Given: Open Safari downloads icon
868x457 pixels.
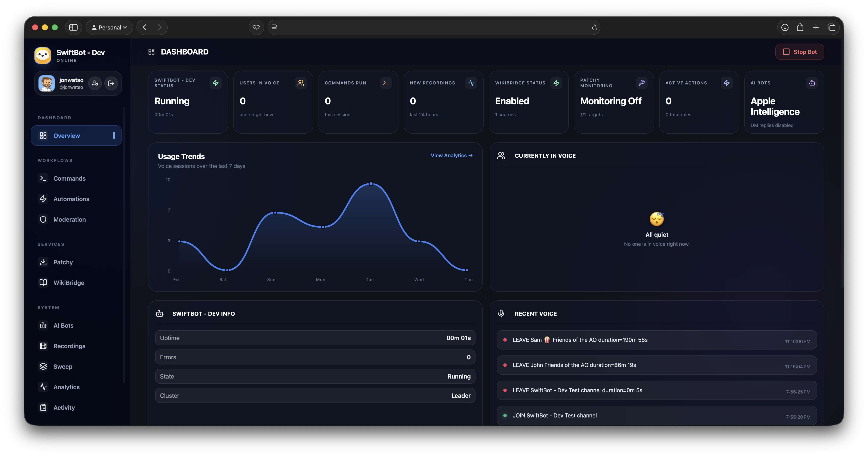Looking at the screenshot, I should coord(785,28).
